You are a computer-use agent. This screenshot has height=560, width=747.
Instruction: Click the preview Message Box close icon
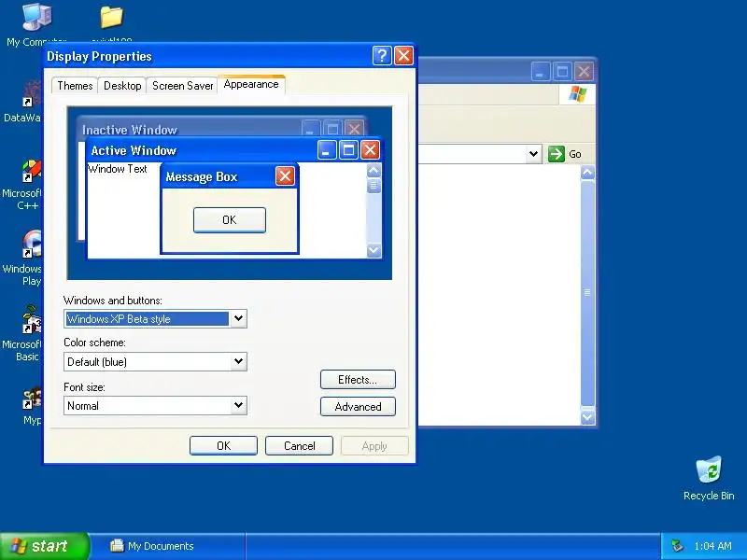[x=285, y=176]
